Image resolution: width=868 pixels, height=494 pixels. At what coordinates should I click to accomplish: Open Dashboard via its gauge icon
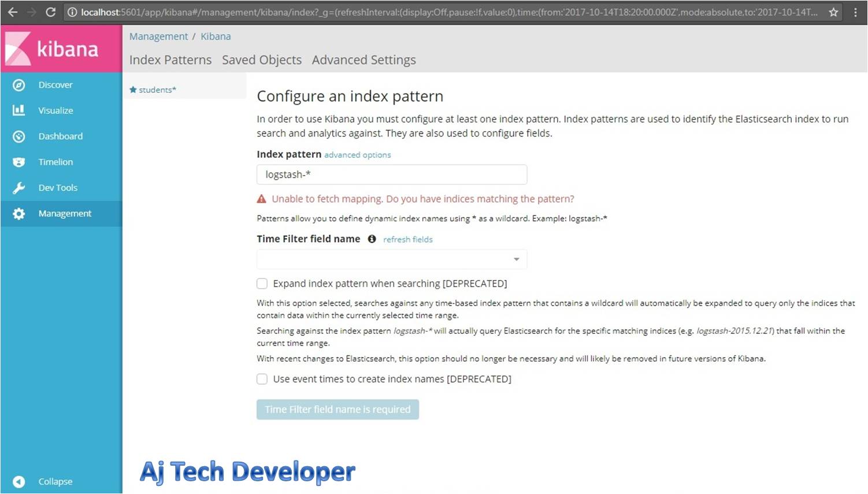pyautogui.click(x=19, y=136)
